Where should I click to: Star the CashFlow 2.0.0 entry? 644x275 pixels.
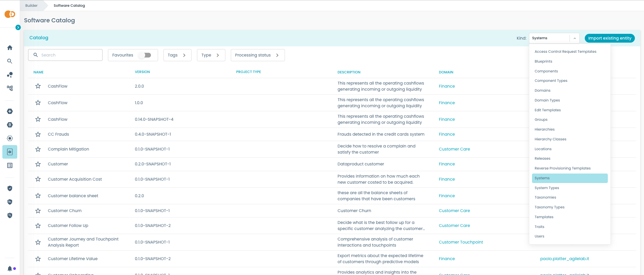coord(38,86)
